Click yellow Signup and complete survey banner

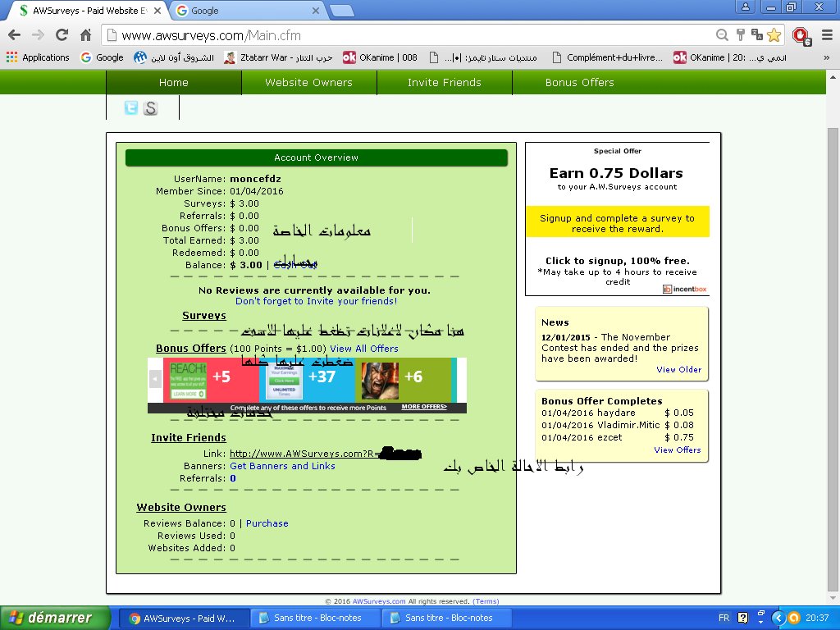point(617,221)
